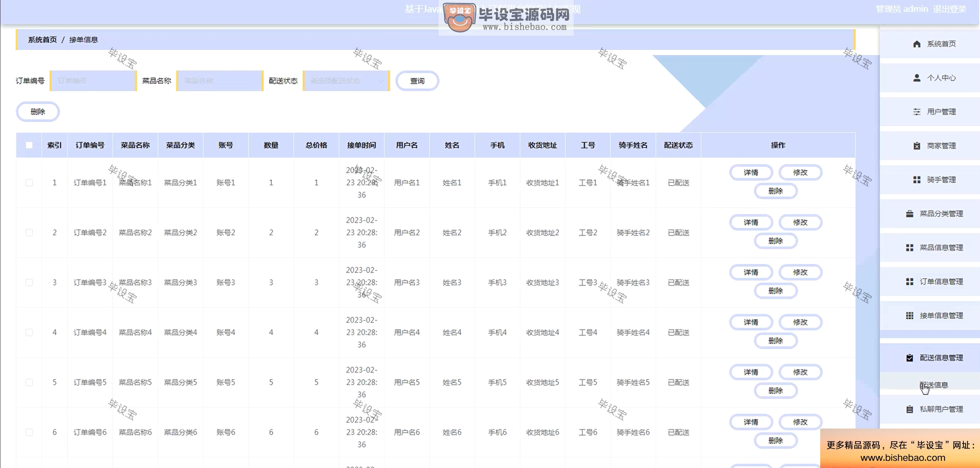This screenshot has height=468, width=980.
Task: Click 删除 for row 订单编号5
Action: 776,391
